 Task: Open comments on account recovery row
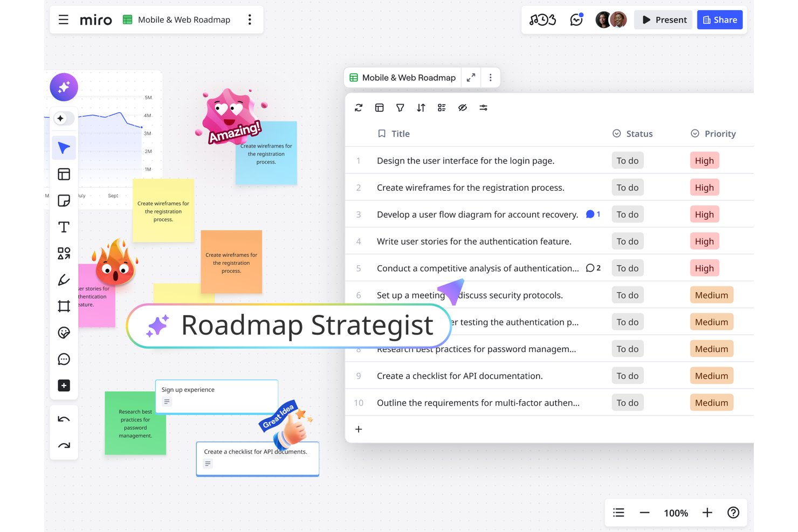click(593, 214)
